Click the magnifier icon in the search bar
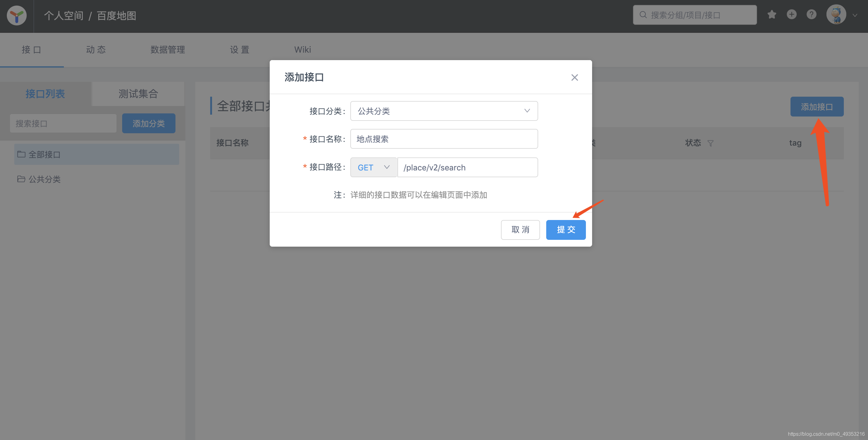868x440 pixels. (x=643, y=15)
